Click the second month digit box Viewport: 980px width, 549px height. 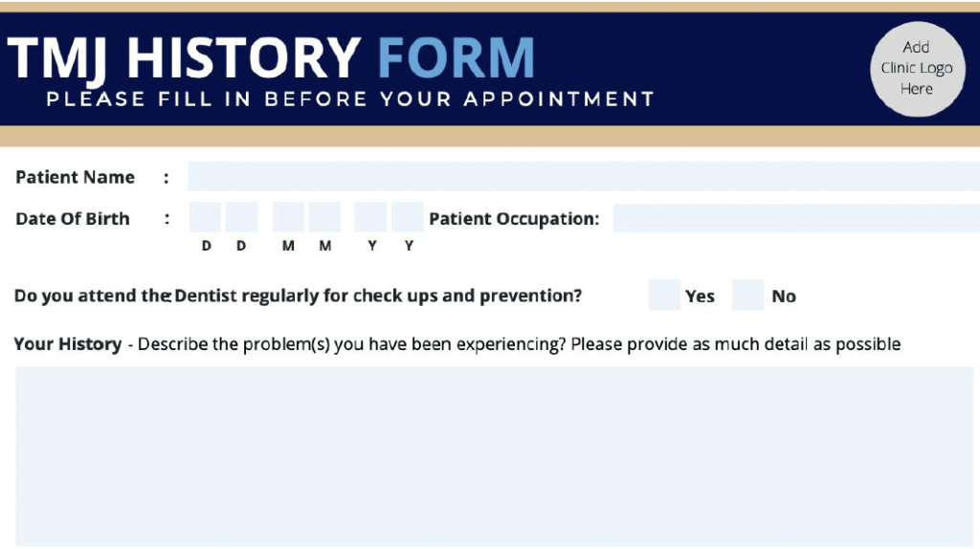[x=324, y=217]
